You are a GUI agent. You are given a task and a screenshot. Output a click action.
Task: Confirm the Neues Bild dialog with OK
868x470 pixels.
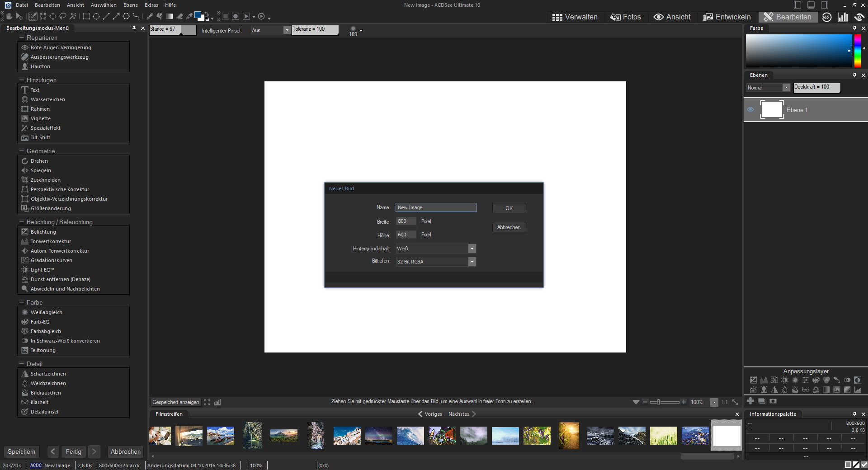509,208
